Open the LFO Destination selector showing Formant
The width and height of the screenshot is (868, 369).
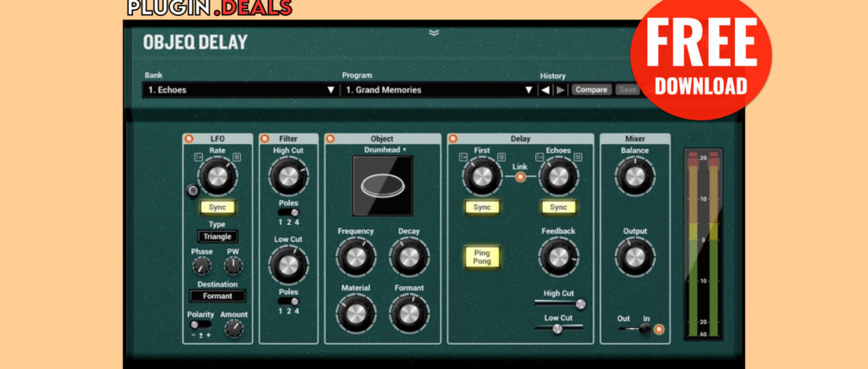coord(217,296)
